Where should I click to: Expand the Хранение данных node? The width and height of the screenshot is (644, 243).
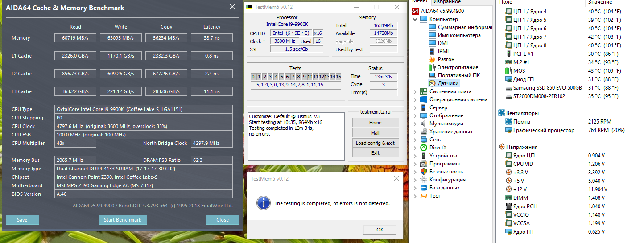pyautogui.click(x=415, y=132)
